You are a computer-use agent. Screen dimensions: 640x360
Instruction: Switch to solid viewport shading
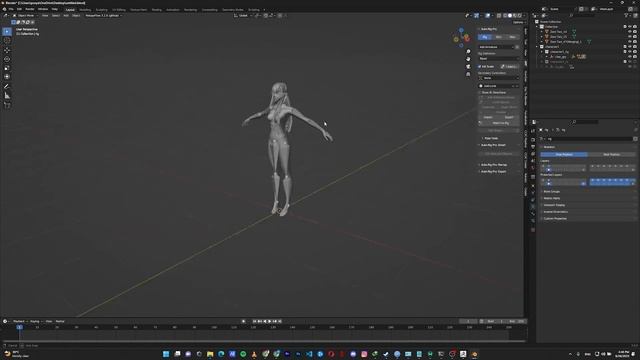coord(510,16)
